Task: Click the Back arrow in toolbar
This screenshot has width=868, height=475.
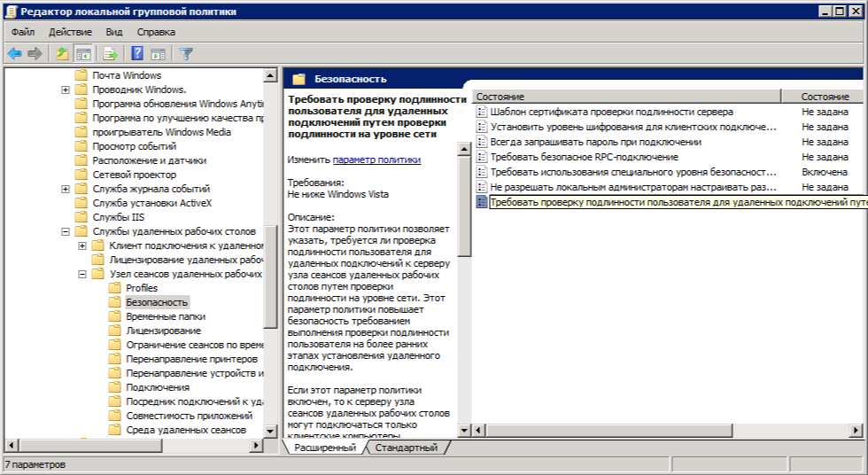Action: tap(14, 54)
